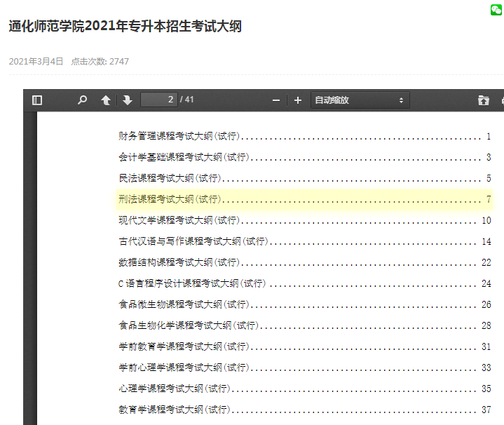Open 古代汉语与写作课程考试大纲 entry
Image resolution: width=504 pixels, height=425 pixels.
pyautogui.click(x=305, y=241)
